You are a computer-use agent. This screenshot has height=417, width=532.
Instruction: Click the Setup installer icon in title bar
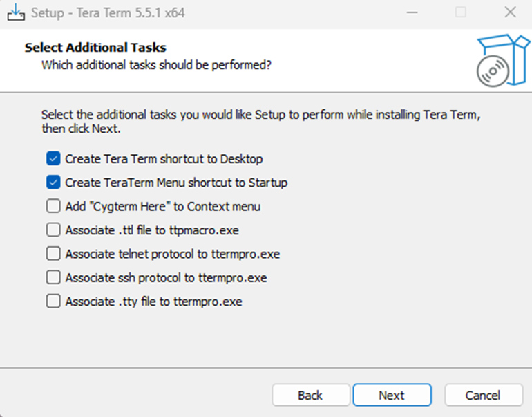(15, 12)
